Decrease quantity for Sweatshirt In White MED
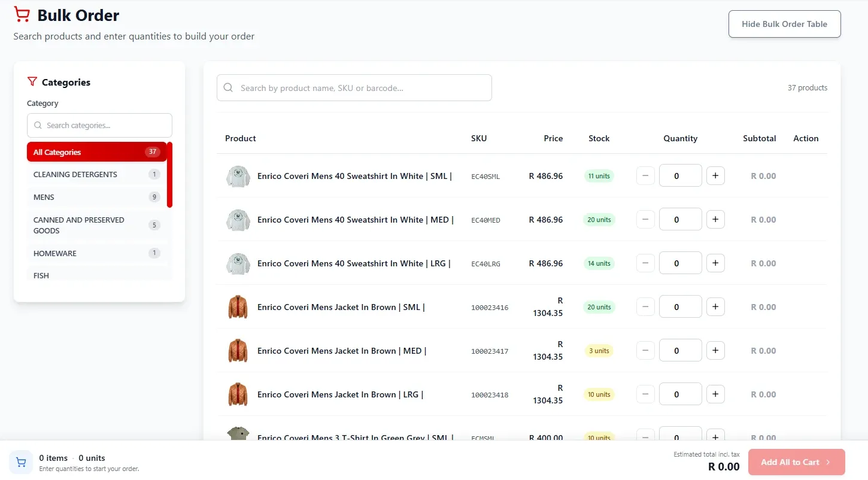The width and height of the screenshot is (868, 480). [645, 220]
